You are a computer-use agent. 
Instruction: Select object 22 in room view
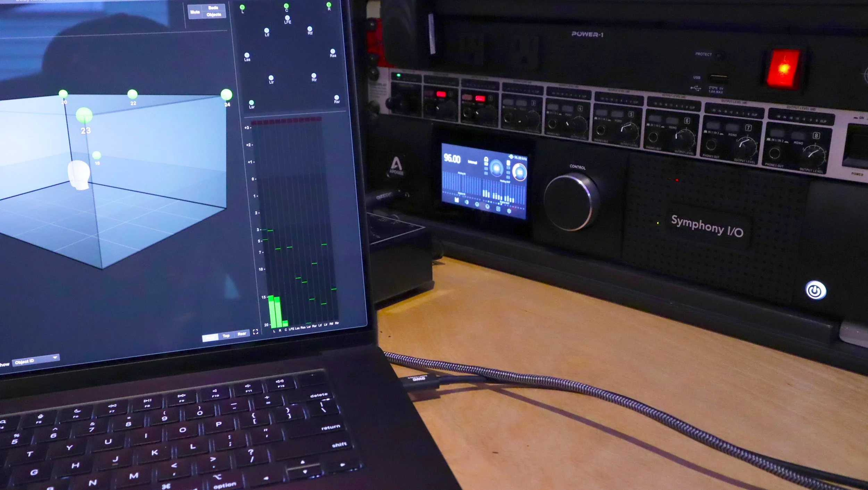click(x=132, y=94)
